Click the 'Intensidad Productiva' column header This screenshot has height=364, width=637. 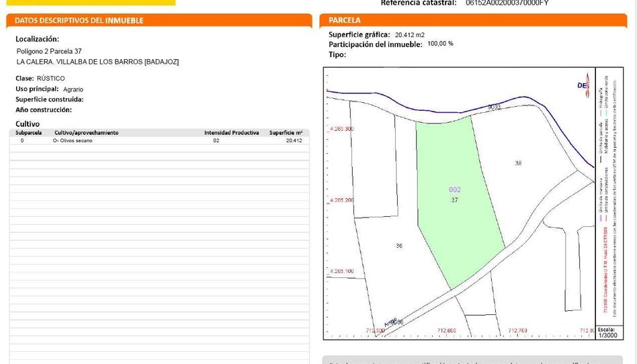(231, 133)
